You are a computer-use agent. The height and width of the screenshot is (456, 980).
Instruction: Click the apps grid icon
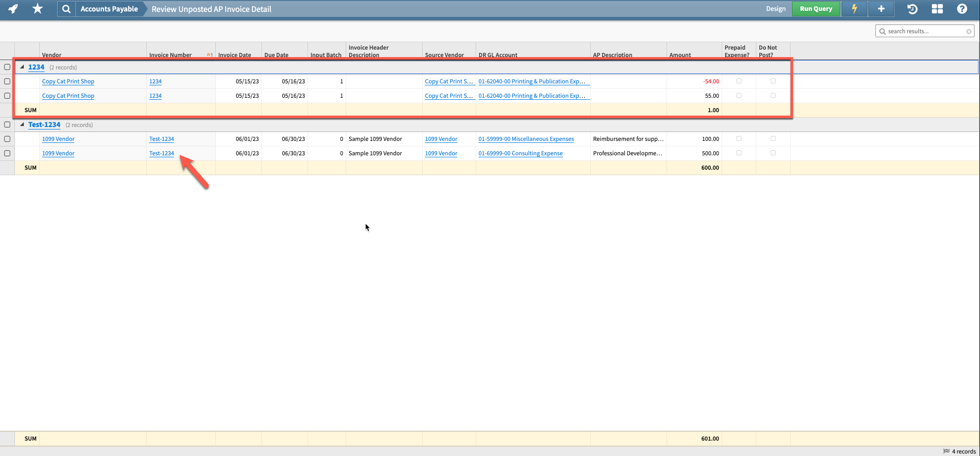coord(937,8)
